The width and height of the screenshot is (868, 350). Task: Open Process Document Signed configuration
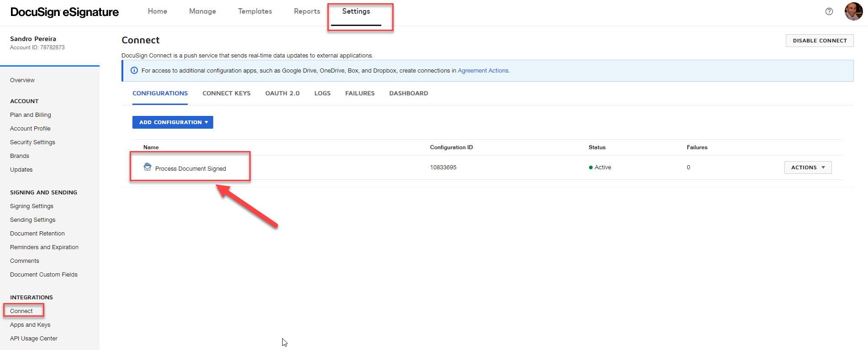pos(190,169)
